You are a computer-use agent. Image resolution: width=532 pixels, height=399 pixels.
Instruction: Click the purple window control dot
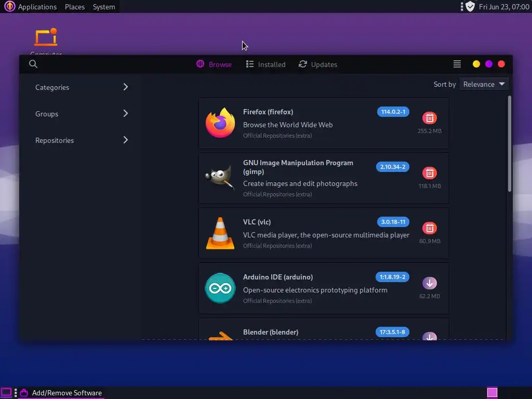click(488, 64)
